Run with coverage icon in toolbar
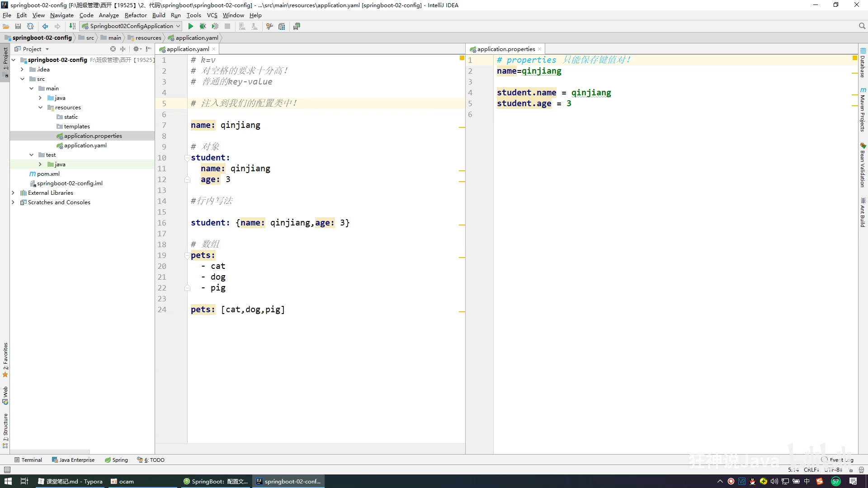Viewport: 868px width, 488px height. [215, 26]
